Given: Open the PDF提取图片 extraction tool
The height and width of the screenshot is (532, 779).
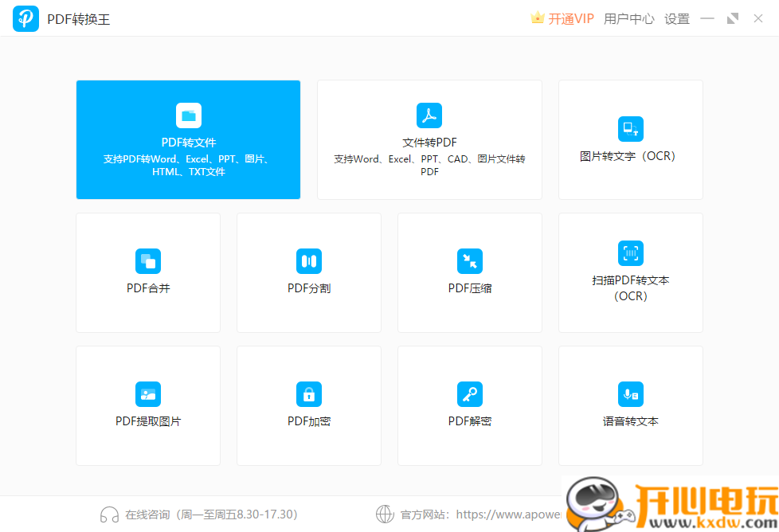Looking at the screenshot, I should 147,405.
